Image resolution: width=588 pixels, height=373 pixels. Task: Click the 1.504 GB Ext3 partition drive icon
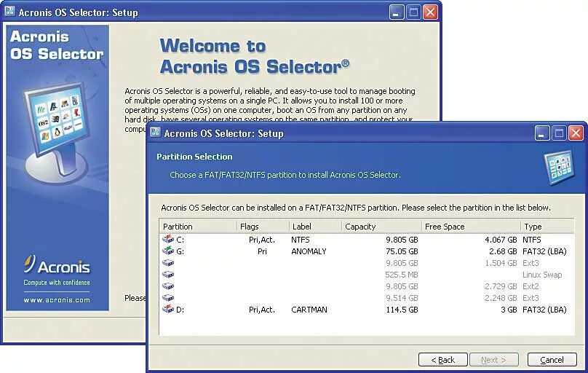(x=168, y=263)
